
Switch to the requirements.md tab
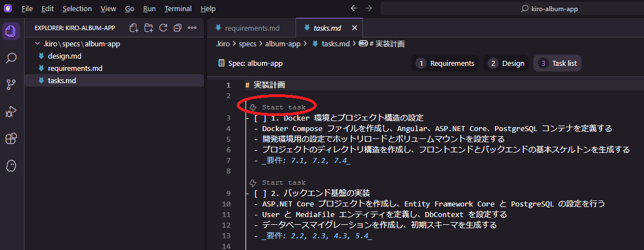click(252, 28)
